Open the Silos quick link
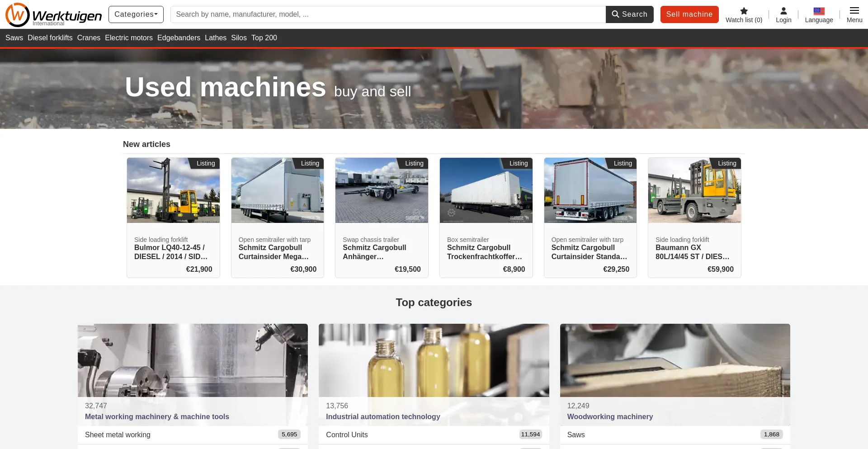Image resolution: width=868 pixels, height=449 pixels. pyautogui.click(x=239, y=38)
